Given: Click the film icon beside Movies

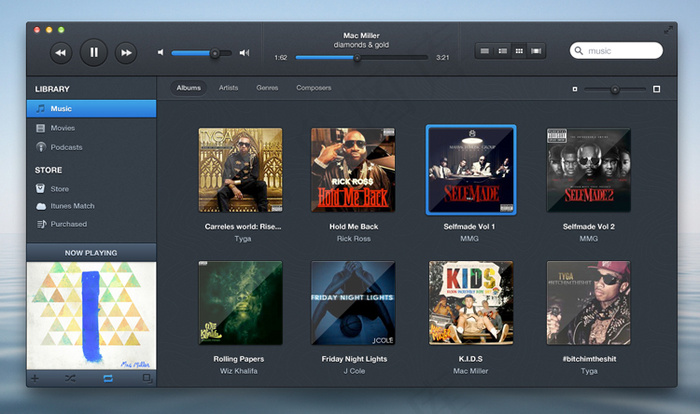Looking at the screenshot, I should [41, 128].
